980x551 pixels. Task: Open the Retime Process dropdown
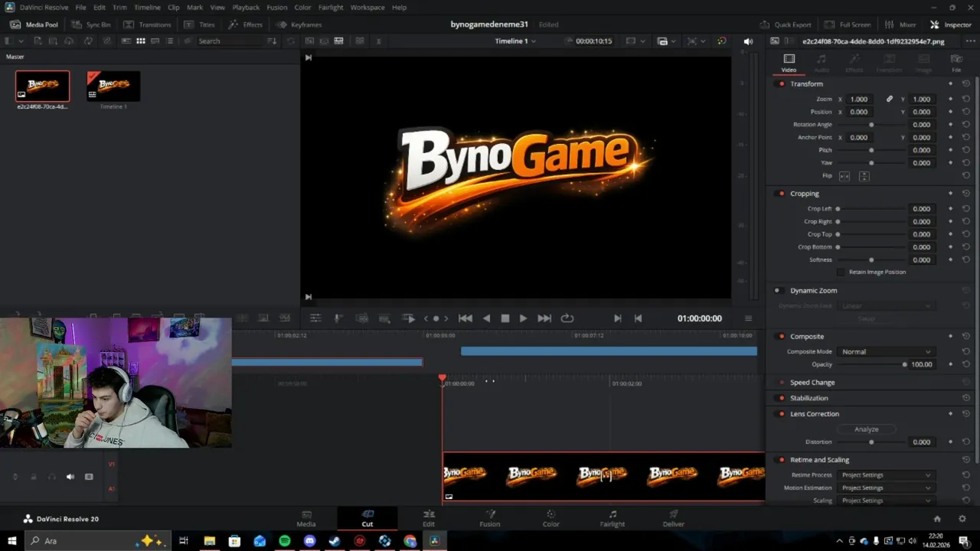tap(886, 474)
